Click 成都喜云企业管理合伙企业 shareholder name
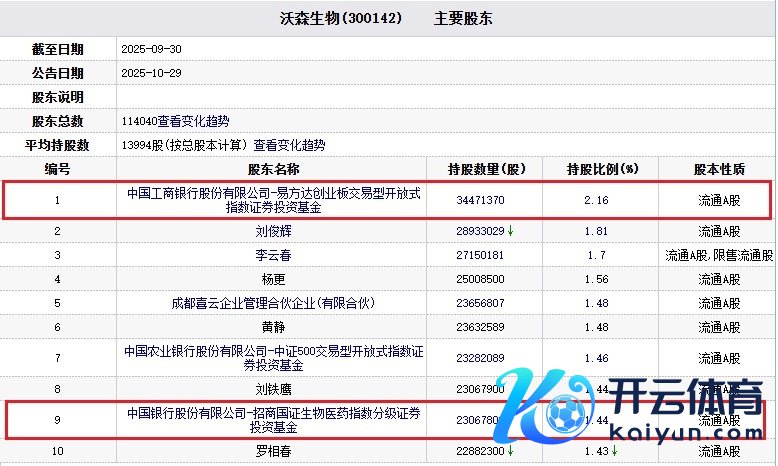This screenshot has height=466, width=778. click(x=273, y=303)
